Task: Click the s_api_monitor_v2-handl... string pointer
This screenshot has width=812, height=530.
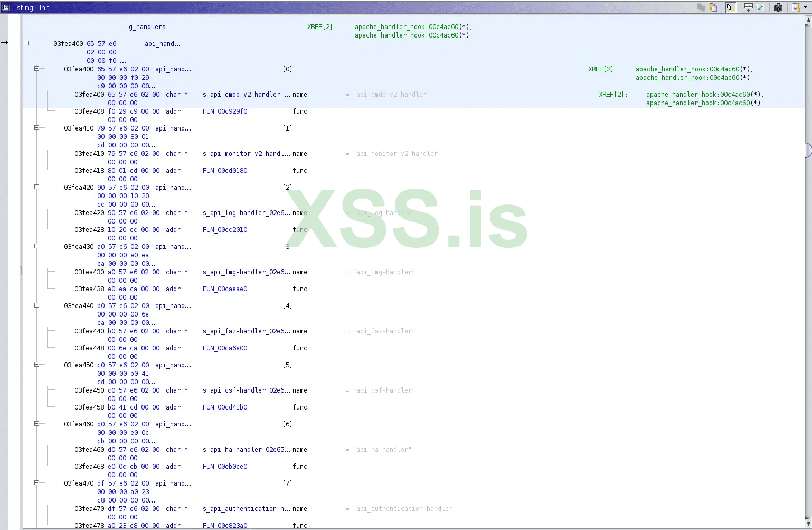Action: [247, 154]
